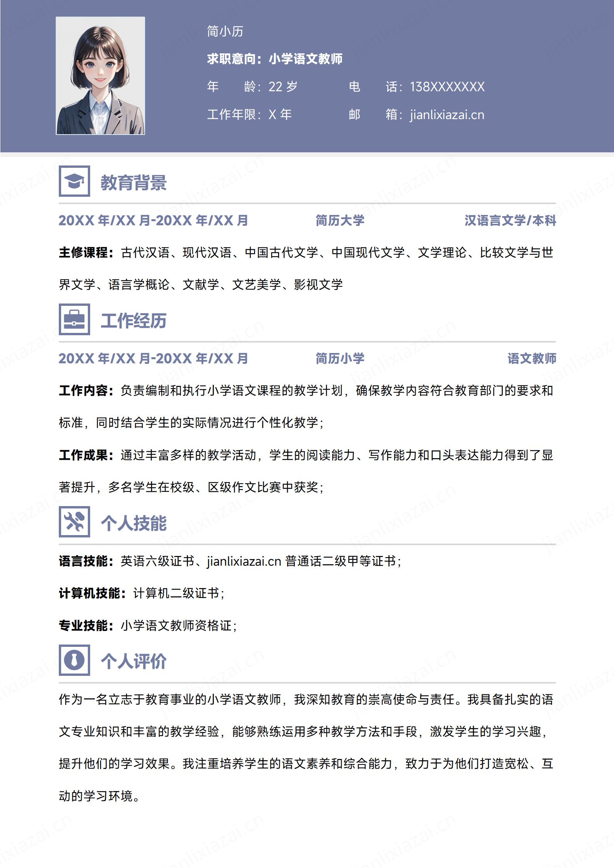This screenshot has width=614, height=868.
Task: Click the line 界文学、语言学概论、文献学
Action: (201, 285)
